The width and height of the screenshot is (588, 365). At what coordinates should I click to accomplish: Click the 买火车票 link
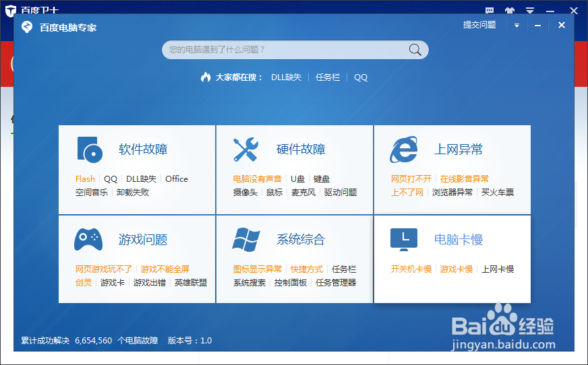coord(498,193)
